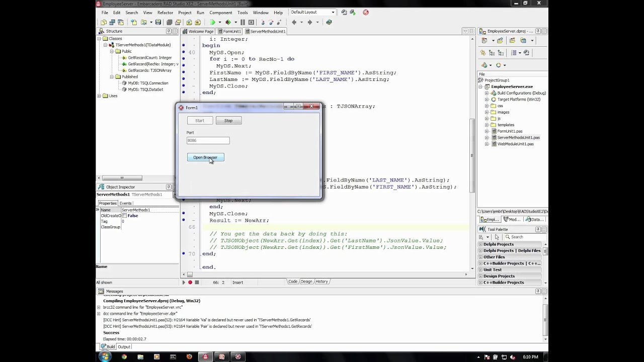644x362 pixels.
Task: Toggle the OldCreateOrder checkbox in Object Inspector
Action: click(124, 216)
